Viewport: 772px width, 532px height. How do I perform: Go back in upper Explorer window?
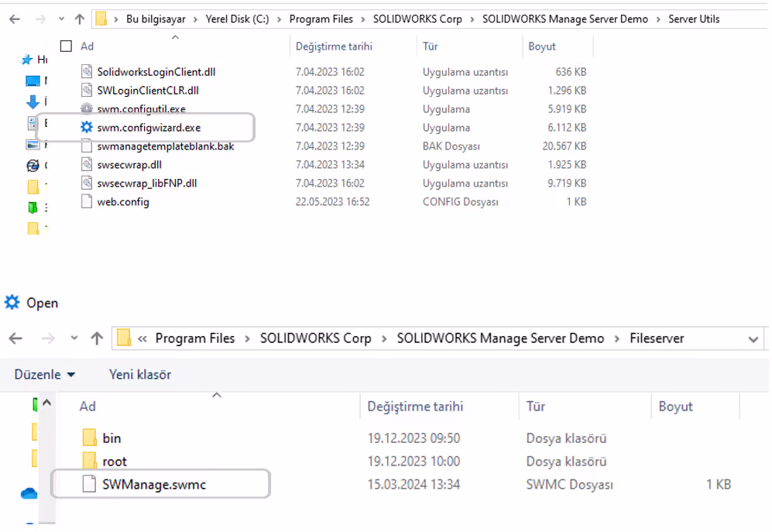click(15, 19)
